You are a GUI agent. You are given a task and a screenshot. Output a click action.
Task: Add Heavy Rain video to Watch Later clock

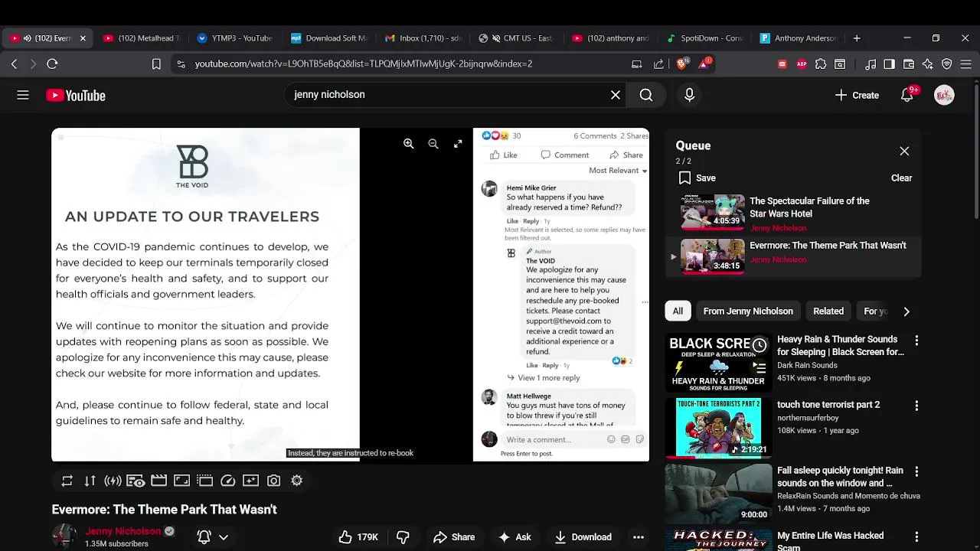pyautogui.click(x=759, y=346)
